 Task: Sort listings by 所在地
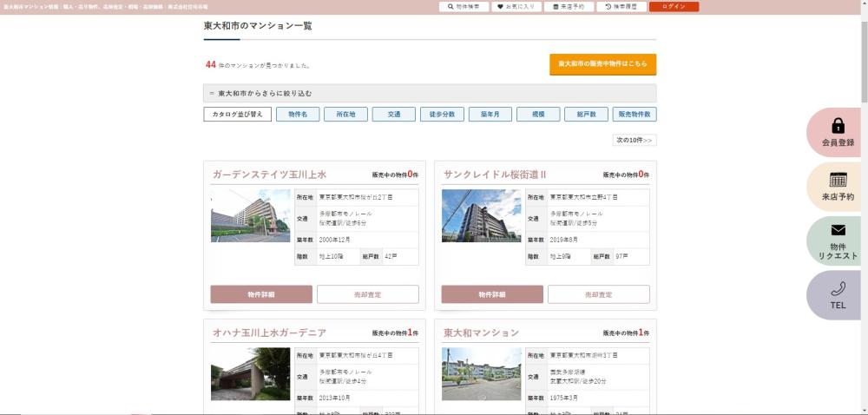click(x=346, y=115)
